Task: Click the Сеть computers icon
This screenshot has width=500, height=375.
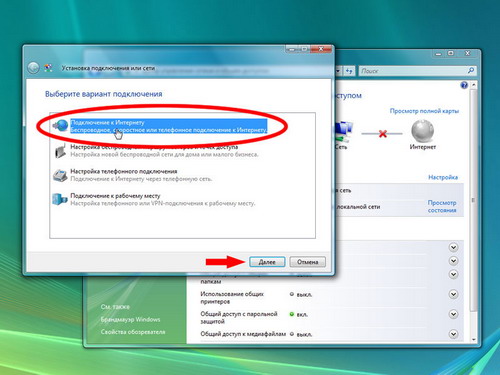Action: (x=343, y=131)
